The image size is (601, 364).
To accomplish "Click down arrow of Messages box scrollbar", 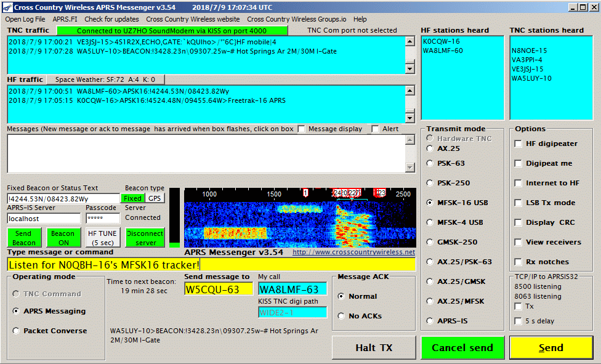I will click(410, 168).
